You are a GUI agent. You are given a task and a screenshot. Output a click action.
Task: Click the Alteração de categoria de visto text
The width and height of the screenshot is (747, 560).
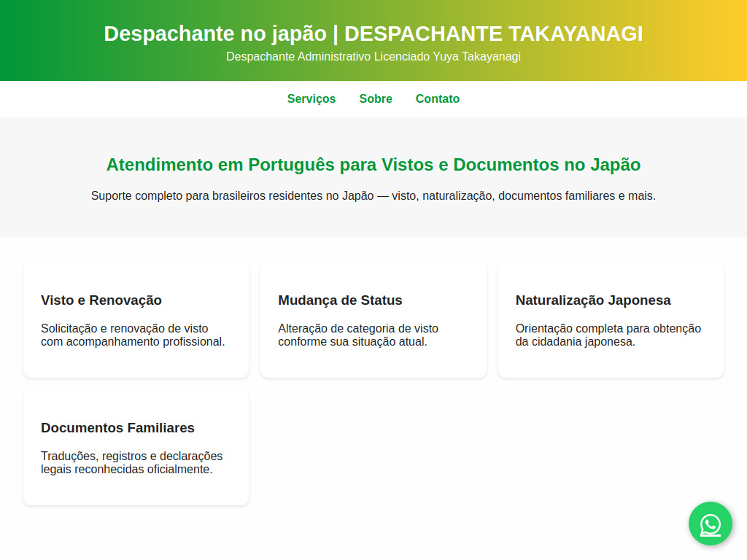[357, 329]
